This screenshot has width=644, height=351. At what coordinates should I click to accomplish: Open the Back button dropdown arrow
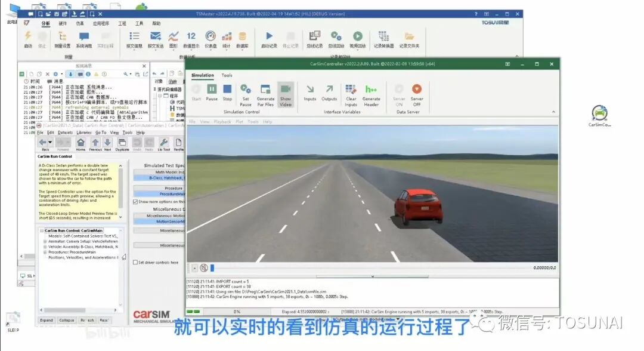pos(49,141)
